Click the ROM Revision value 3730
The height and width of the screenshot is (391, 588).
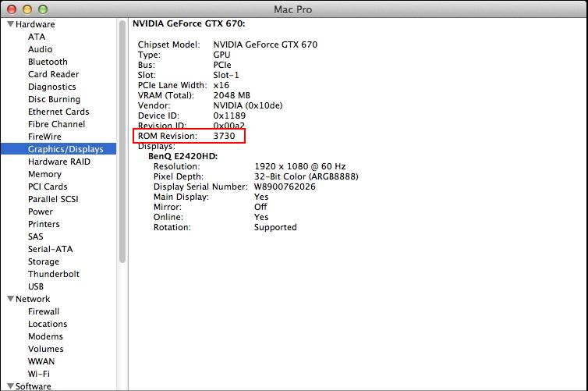[x=225, y=136]
